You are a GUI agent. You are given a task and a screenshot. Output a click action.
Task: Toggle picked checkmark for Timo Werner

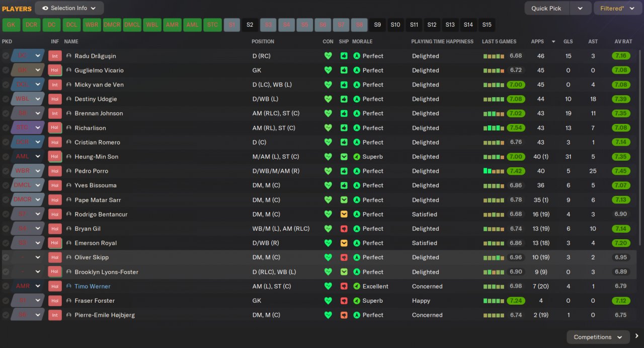click(6, 286)
